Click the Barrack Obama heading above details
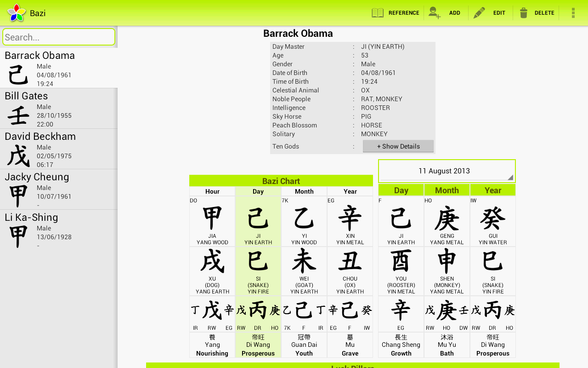This screenshot has height=368, width=588. pyautogui.click(x=298, y=34)
